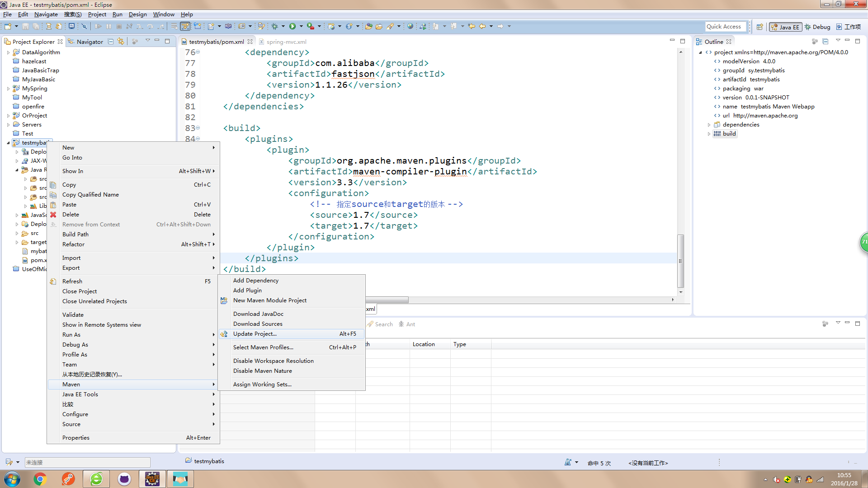Toggle the fold marker at line 76
This screenshot has width=868, height=488.
(x=198, y=52)
